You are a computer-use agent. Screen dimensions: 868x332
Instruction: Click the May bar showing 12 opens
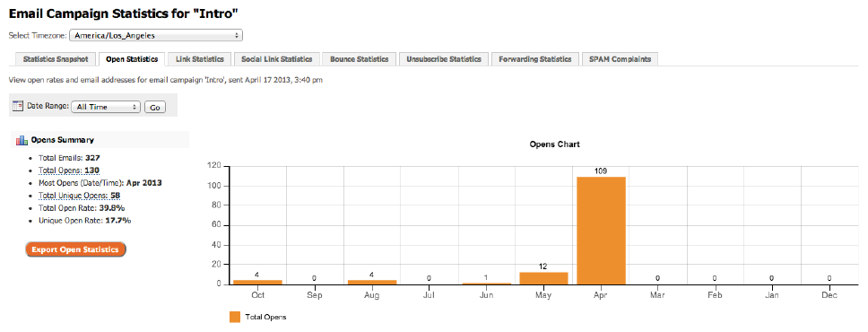tap(543, 278)
